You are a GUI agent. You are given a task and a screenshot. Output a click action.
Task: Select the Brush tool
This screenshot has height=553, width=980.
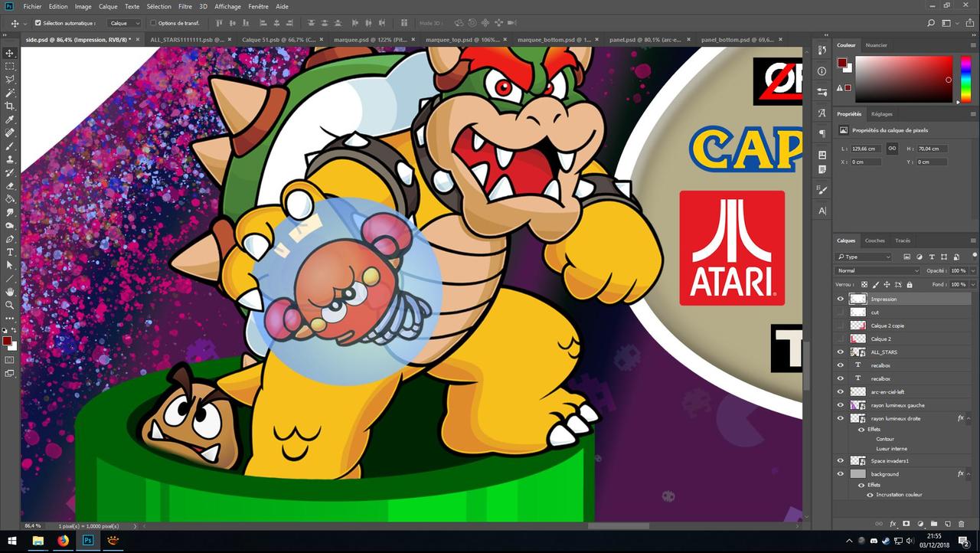pyautogui.click(x=10, y=146)
